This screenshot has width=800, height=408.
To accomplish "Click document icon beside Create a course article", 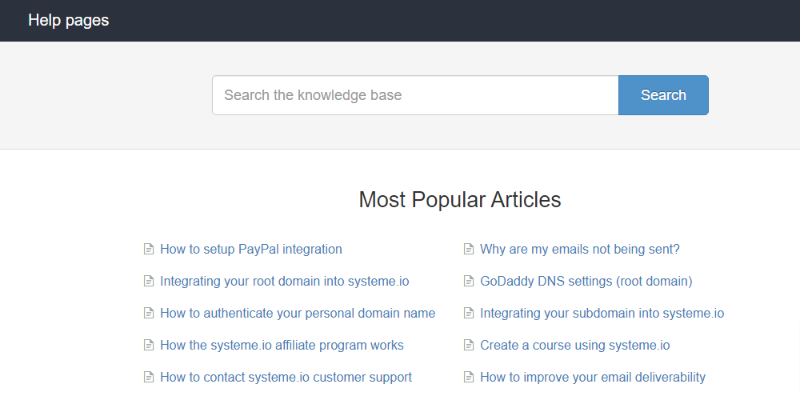I will click(468, 345).
